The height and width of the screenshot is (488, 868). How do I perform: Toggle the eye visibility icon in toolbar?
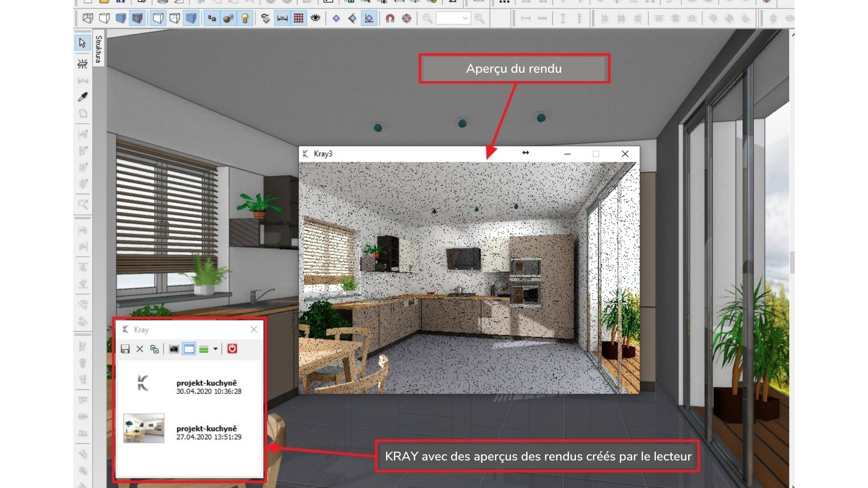[315, 19]
